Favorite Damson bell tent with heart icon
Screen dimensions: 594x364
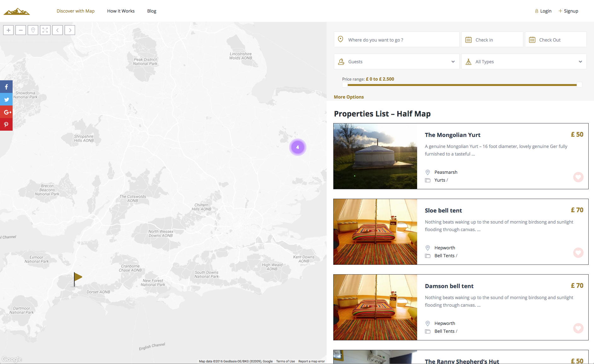578,328
